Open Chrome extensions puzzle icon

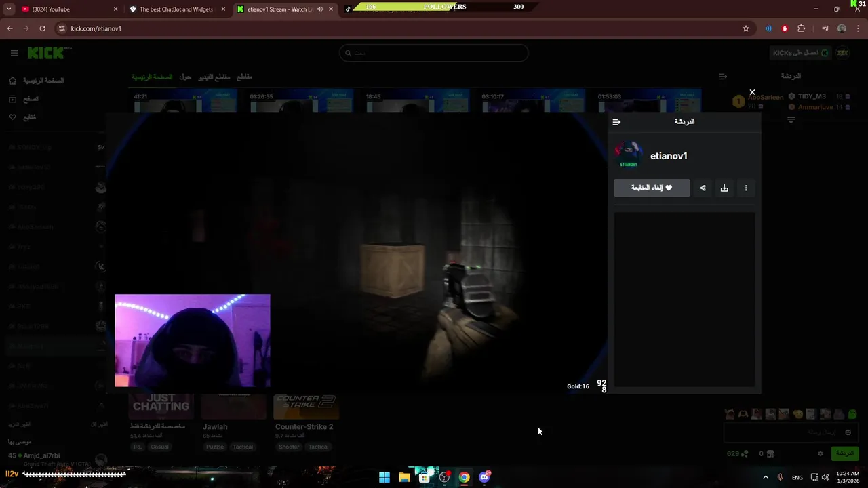click(x=802, y=28)
